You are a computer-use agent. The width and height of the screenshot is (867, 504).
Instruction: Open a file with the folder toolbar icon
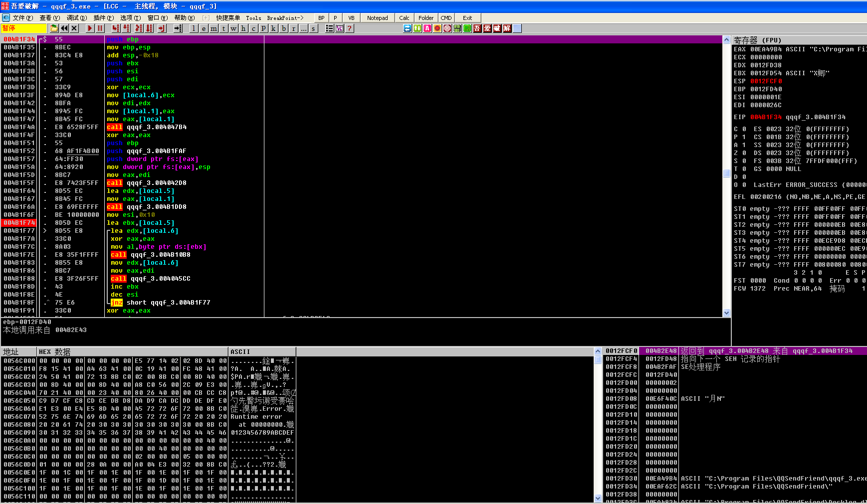click(x=54, y=28)
